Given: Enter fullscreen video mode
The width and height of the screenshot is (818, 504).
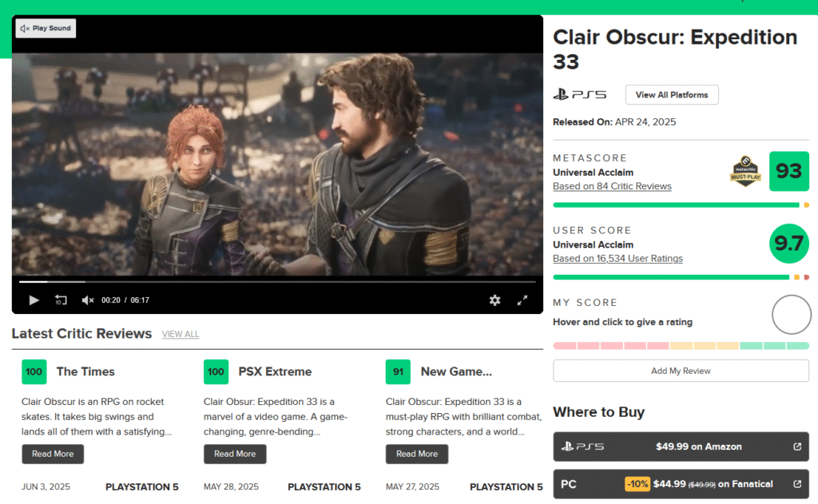Looking at the screenshot, I should [x=522, y=300].
